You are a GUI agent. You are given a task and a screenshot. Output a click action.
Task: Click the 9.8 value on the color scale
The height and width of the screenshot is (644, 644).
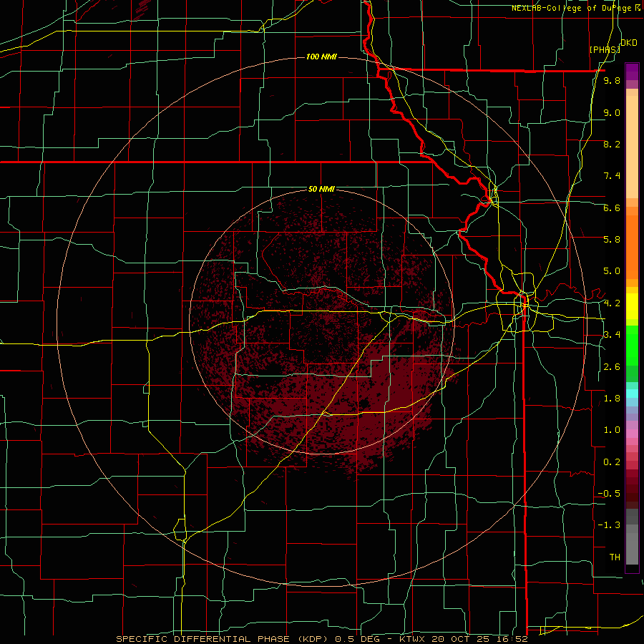tap(612, 80)
